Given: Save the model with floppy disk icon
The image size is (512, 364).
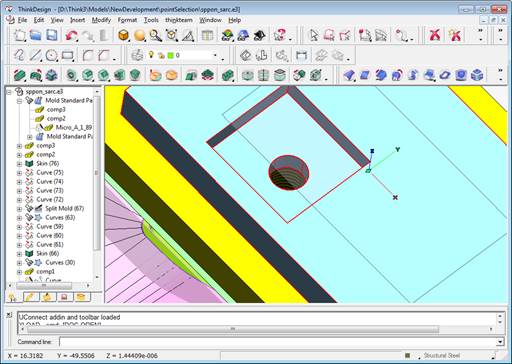Looking at the screenshot, I should (52, 35).
